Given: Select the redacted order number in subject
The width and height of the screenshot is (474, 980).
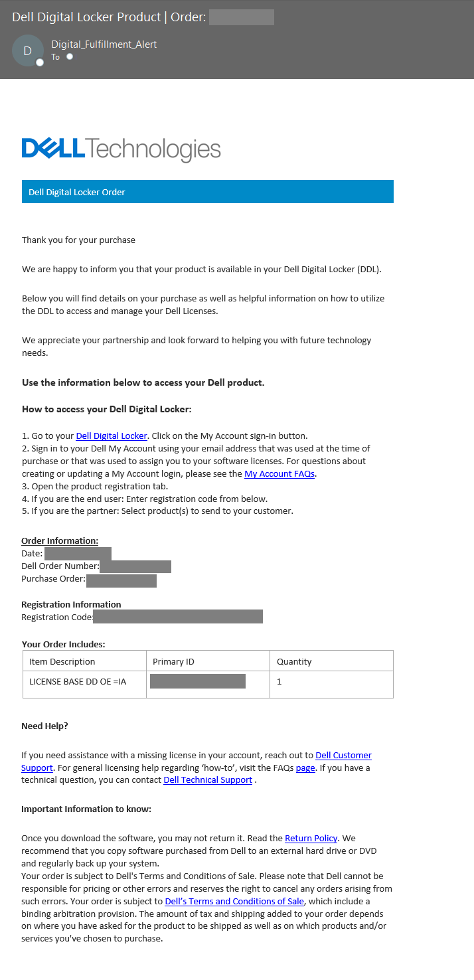Looking at the screenshot, I should pyautogui.click(x=241, y=17).
